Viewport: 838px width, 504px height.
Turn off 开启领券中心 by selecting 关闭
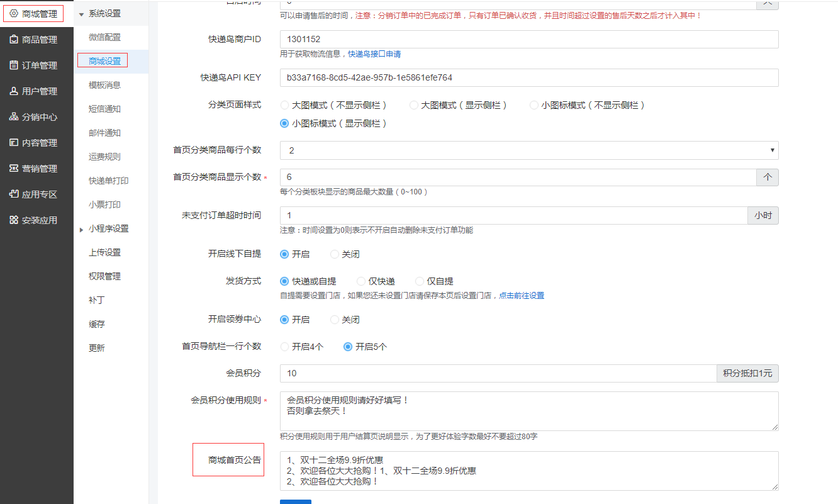335,320
